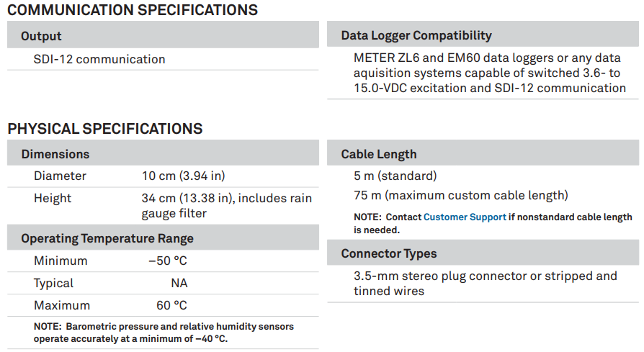Click the Communication Specifications heading
The height and width of the screenshot is (352, 644).
click(133, 10)
